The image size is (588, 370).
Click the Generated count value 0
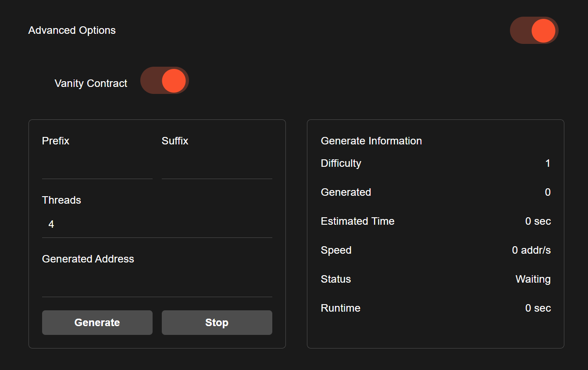(x=547, y=192)
